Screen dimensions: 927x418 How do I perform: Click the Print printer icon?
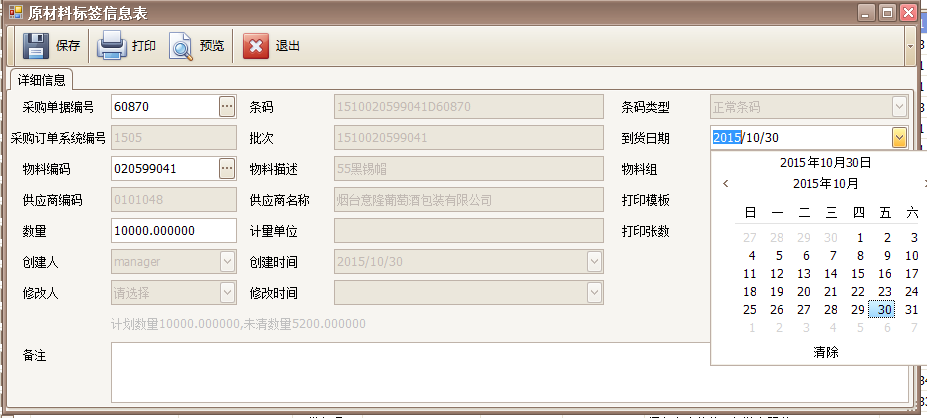110,46
